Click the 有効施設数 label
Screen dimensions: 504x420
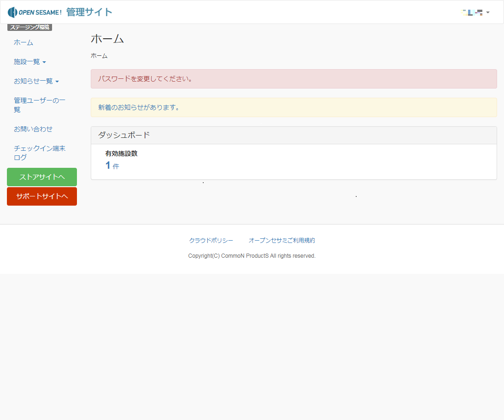121,154
